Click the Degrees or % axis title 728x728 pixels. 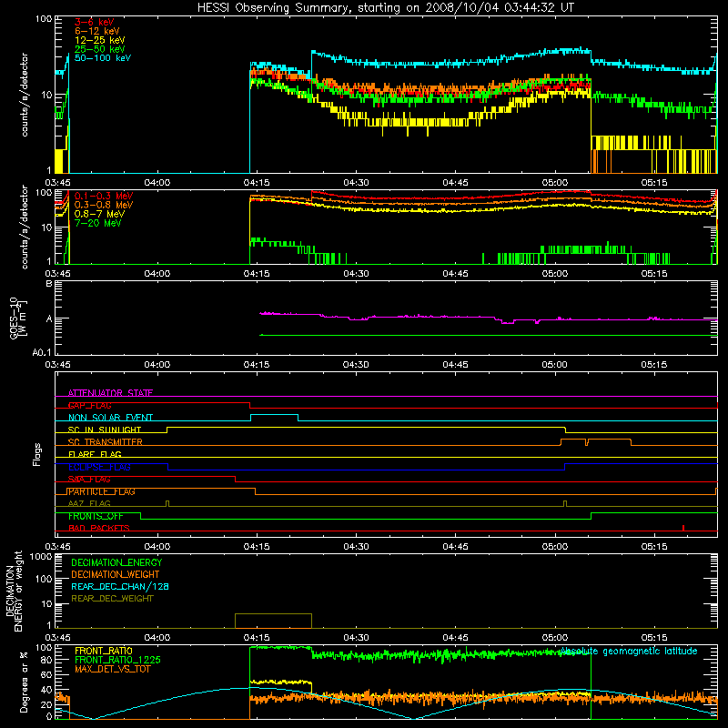pos(24,682)
